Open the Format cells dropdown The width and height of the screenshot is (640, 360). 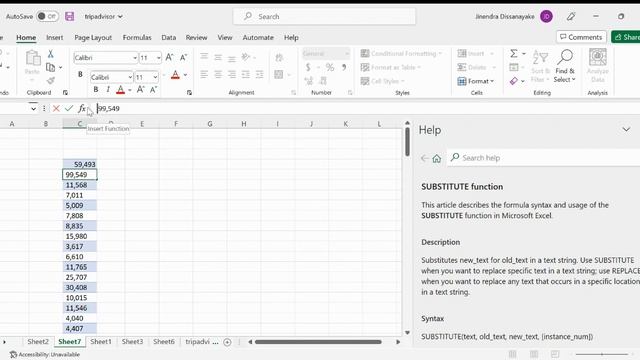point(476,81)
